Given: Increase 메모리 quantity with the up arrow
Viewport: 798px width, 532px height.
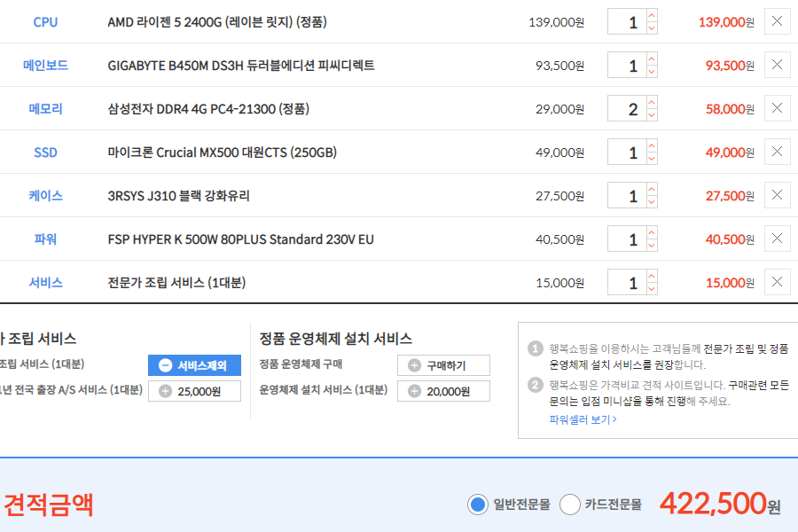Looking at the screenshot, I should click(x=652, y=102).
